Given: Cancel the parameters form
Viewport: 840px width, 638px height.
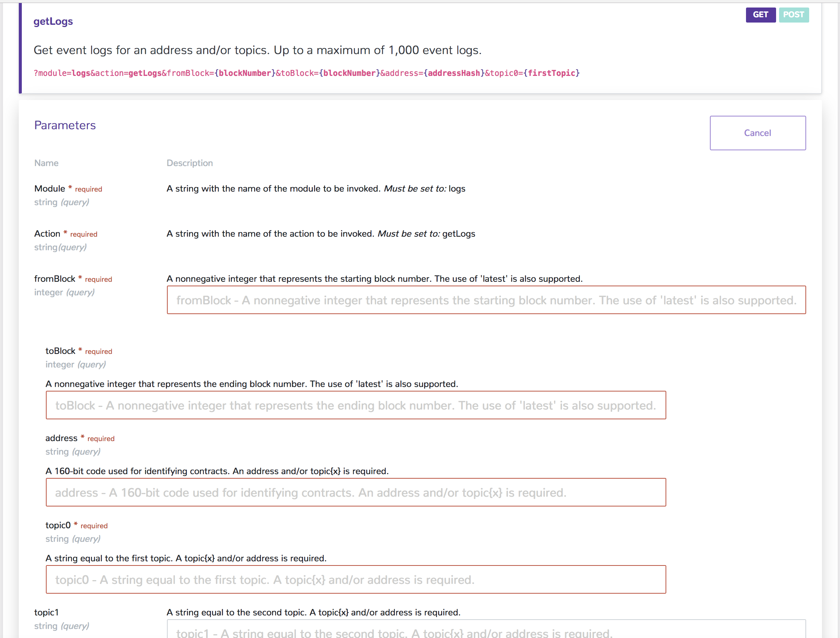Looking at the screenshot, I should 758,133.
